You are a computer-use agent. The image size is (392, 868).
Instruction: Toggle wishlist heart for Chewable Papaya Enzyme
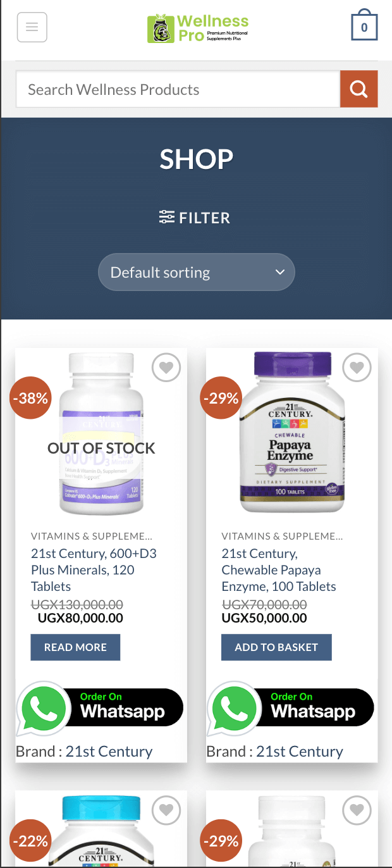[357, 368]
